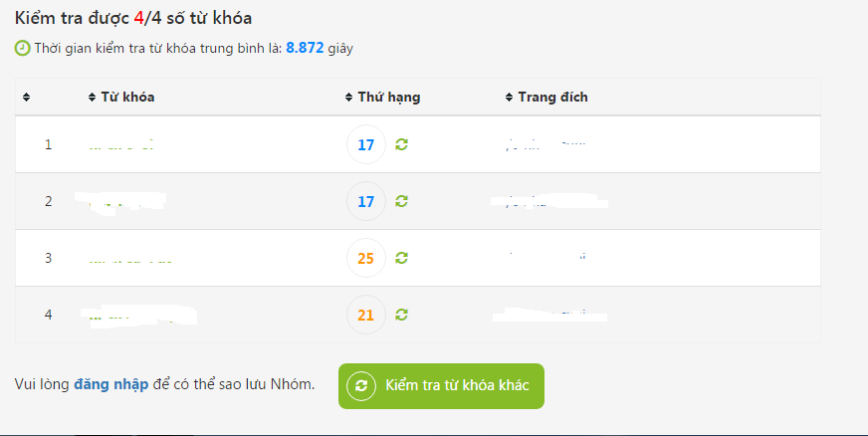Screen dimensions: 868x436
Task: Click the rank 17 circle in row 2
Action: click(366, 201)
